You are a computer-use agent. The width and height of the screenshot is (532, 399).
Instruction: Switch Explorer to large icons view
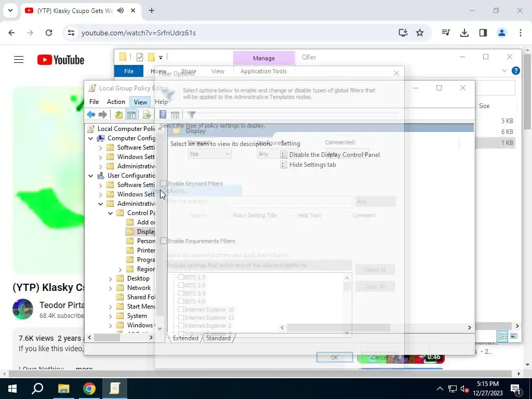click(x=514, y=336)
